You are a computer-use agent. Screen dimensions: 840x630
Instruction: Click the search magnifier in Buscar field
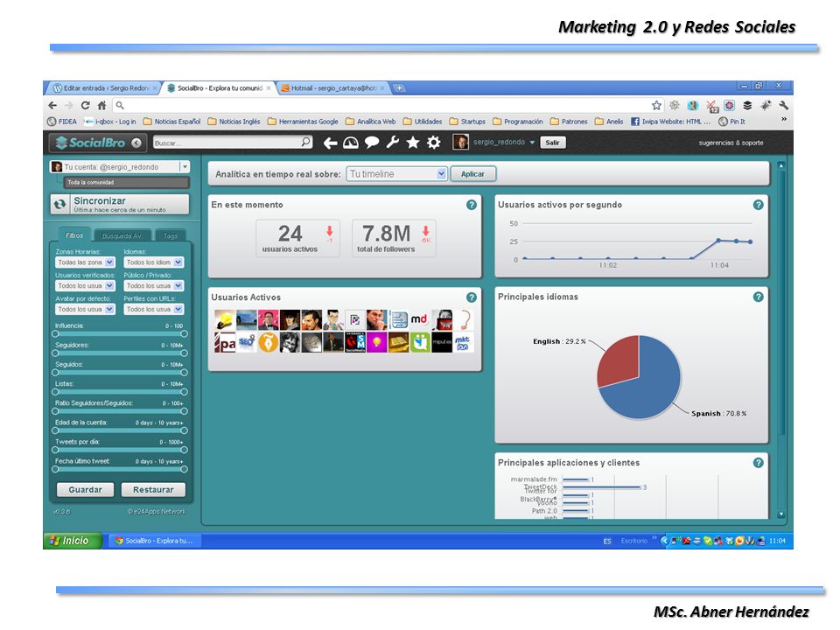[306, 142]
